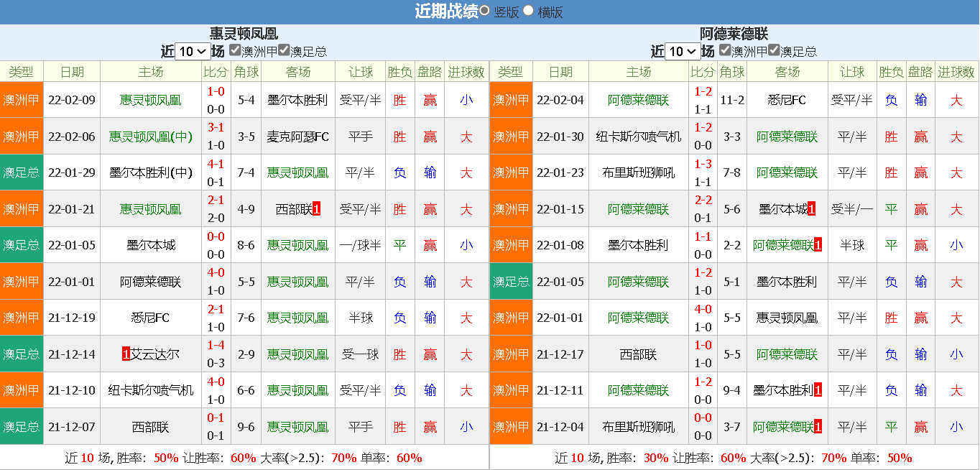980x470 pixels.
Task: Click the 澳洲甲 type cell on 22-02-04
Action: [511, 100]
